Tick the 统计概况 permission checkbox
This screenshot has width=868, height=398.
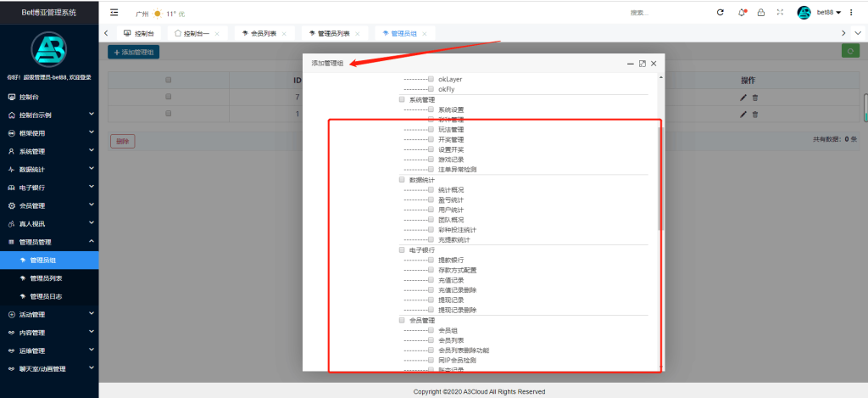tap(431, 190)
